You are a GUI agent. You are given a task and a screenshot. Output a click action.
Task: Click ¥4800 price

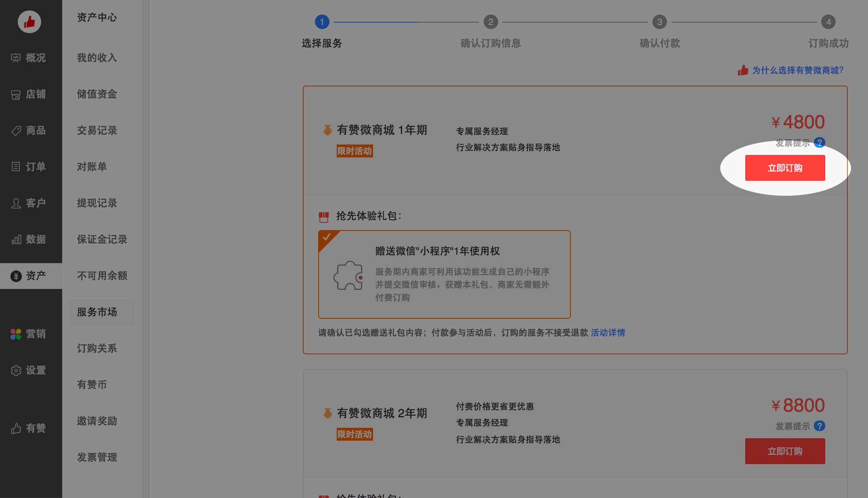pyautogui.click(x=798, y=122)
